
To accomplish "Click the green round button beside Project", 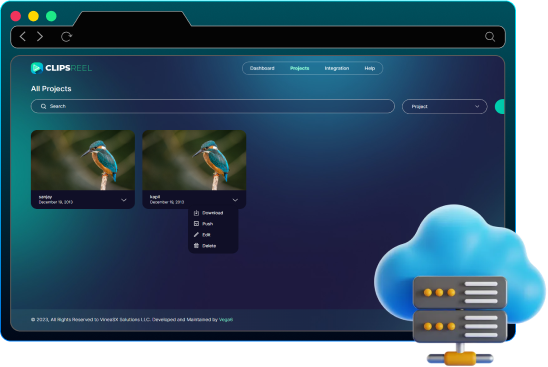I will coord(500,106).
